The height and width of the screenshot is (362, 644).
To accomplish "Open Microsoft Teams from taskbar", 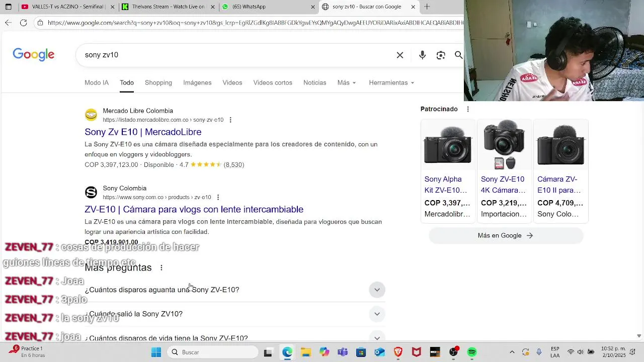I will click(343, 352).
